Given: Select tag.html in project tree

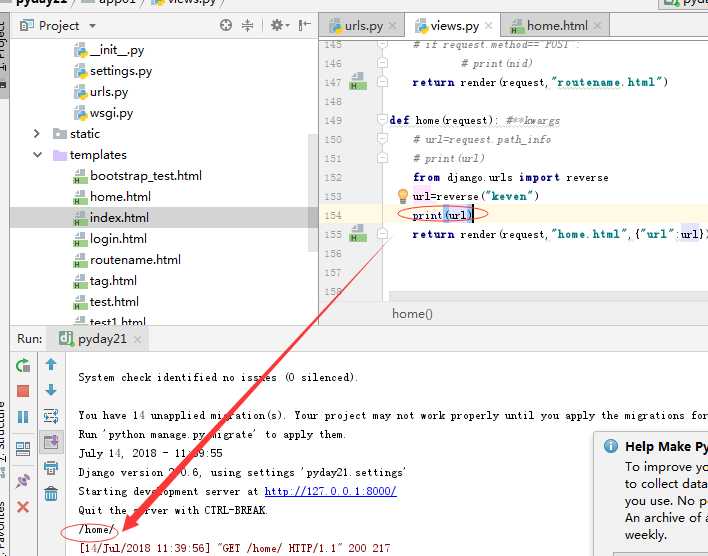Looking at the screenshot, I should click(105, 280).
